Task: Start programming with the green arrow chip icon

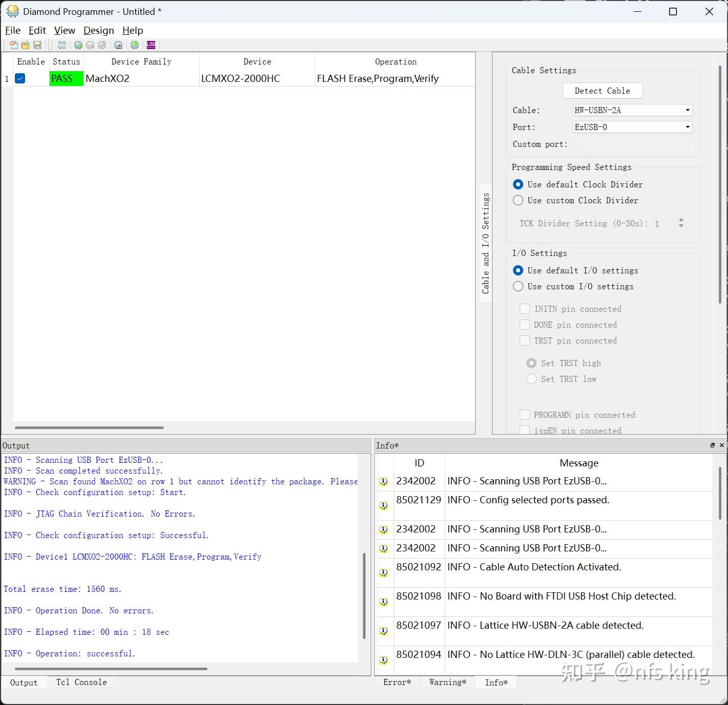Action: 135,45
